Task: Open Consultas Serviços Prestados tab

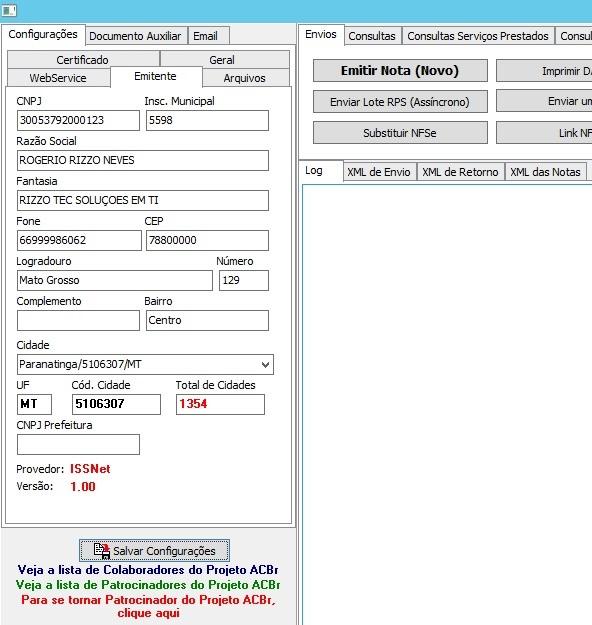Action: tap(478, 36)
